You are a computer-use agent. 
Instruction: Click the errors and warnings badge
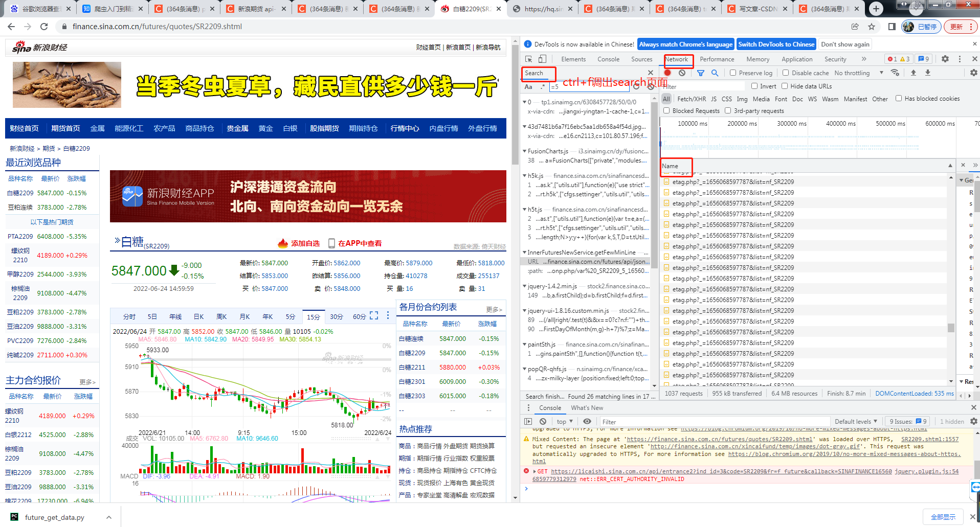[x=899, y=59]
